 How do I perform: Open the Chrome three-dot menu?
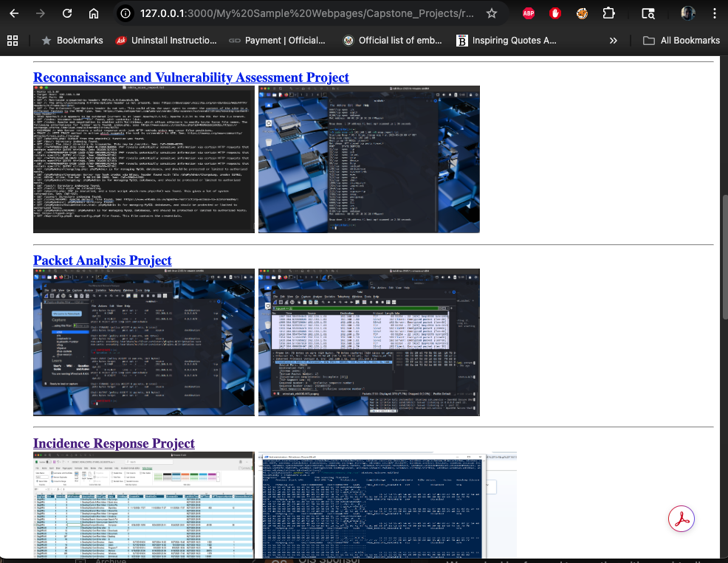[x=713, y=13]
